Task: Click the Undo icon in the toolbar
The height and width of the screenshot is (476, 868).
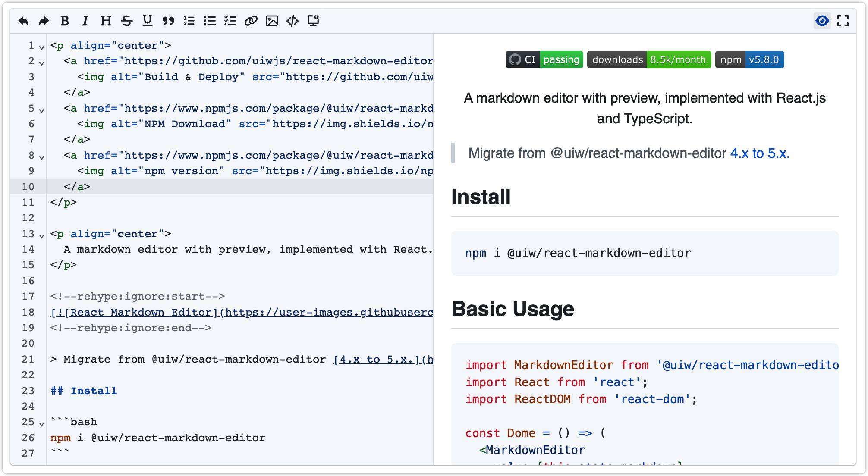Action: click(x=23, y=20)
